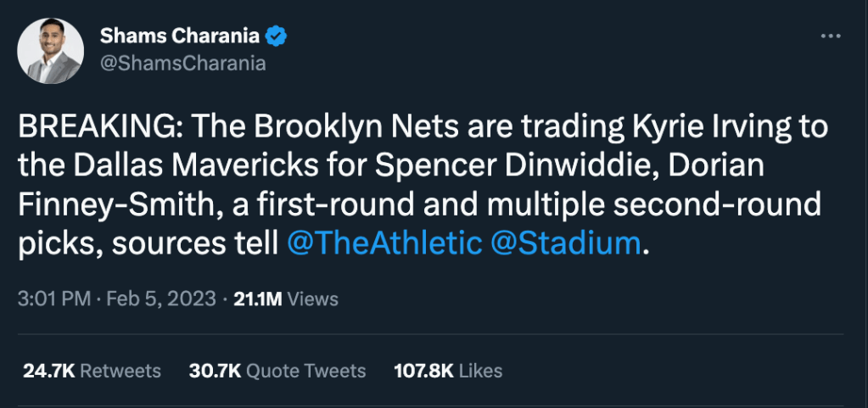
Task: Show the 107.8K Likes list
Action: pyautogui.click(x=448, y=371)
